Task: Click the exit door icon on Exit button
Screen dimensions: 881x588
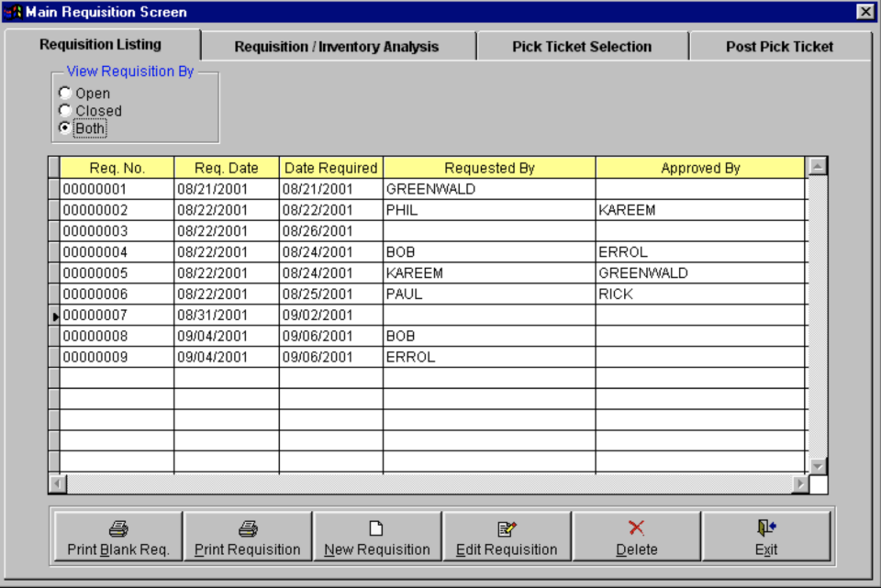Action: pos(764,527)
